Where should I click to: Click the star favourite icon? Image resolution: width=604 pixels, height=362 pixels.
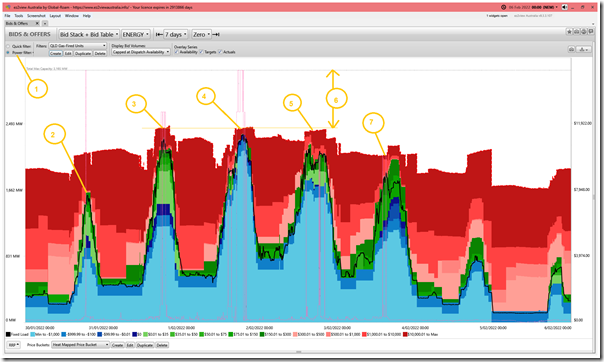(x=569, y=32)
